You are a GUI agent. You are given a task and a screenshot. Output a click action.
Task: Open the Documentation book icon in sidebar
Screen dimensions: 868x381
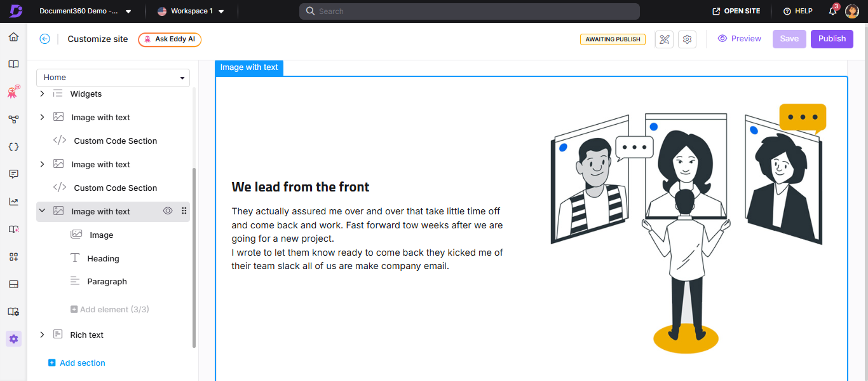(13, 64)
